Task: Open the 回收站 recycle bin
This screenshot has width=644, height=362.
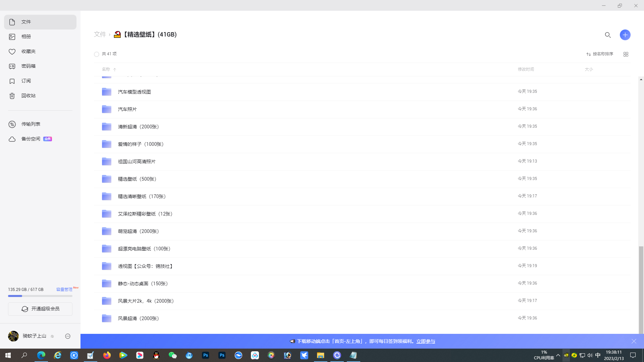Action: (x=40, y=96)
